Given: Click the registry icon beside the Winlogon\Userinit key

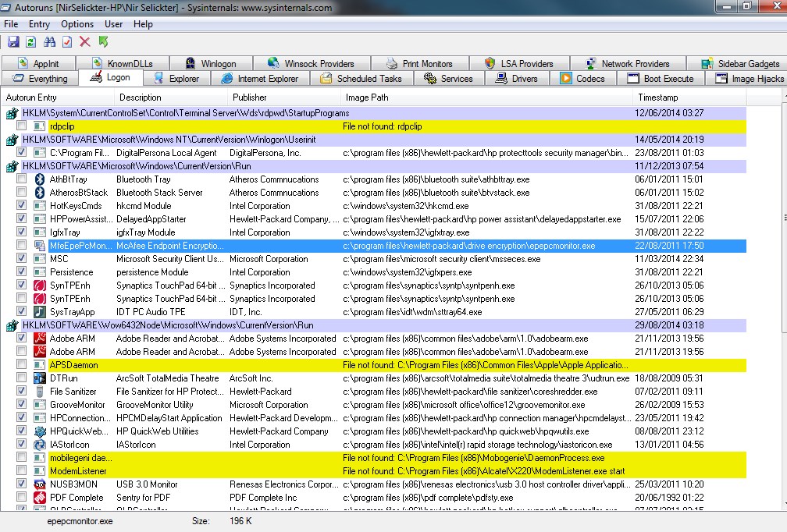Looking at the screenshot, I should tap(12, 140).
